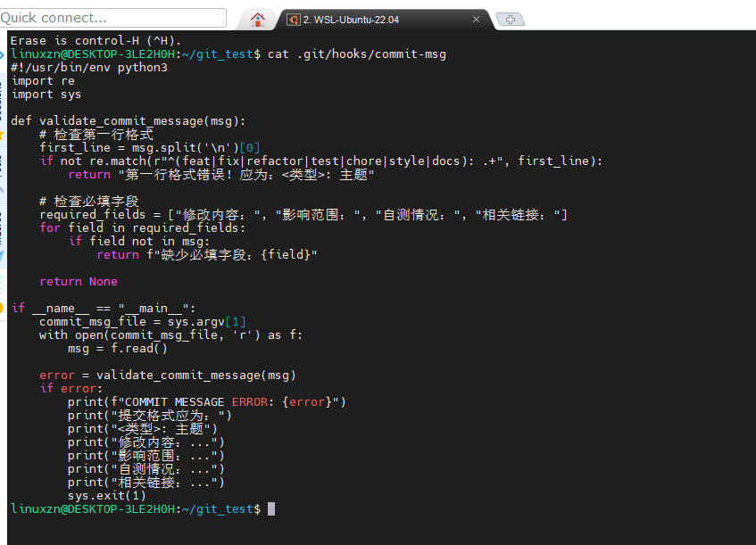
Task: Close the WSL-Ubuntu-22.04 tab
Action: pyautogui.click(x=477, y=19)
